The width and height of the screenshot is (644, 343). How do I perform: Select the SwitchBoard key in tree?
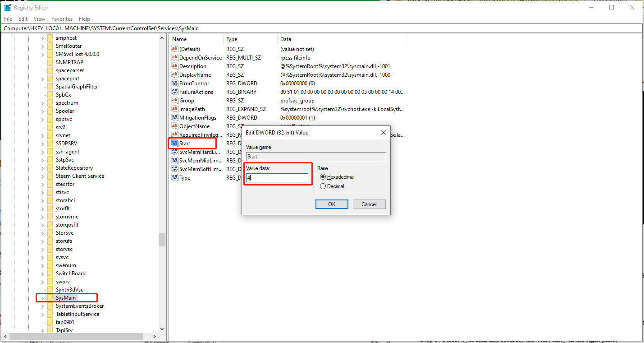(70, 273)
